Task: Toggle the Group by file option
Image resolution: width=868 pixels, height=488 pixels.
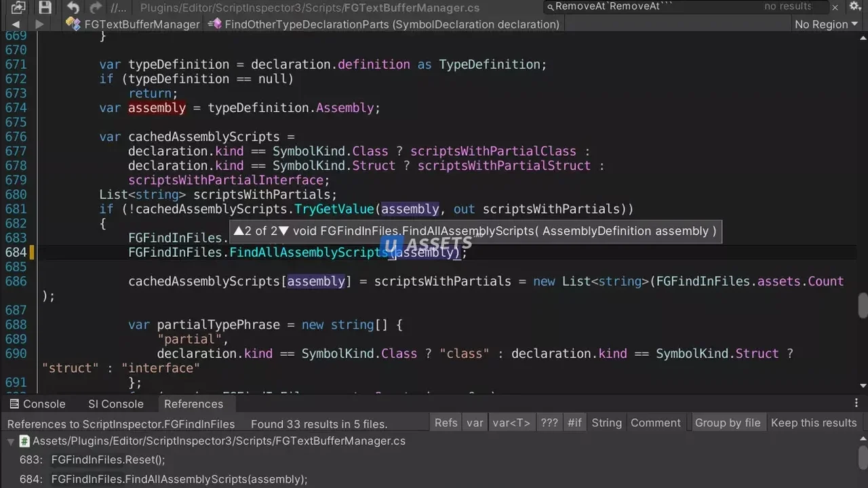Action: pos(728,423)
